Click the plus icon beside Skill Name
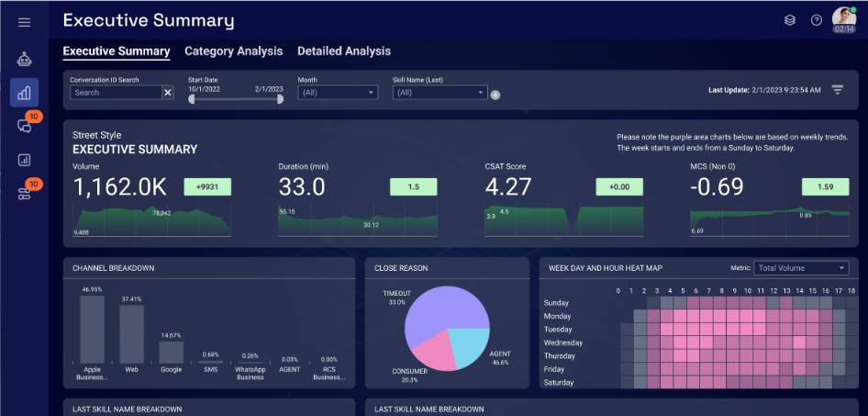Screen dimensions: 868x416 coord(495,95)
